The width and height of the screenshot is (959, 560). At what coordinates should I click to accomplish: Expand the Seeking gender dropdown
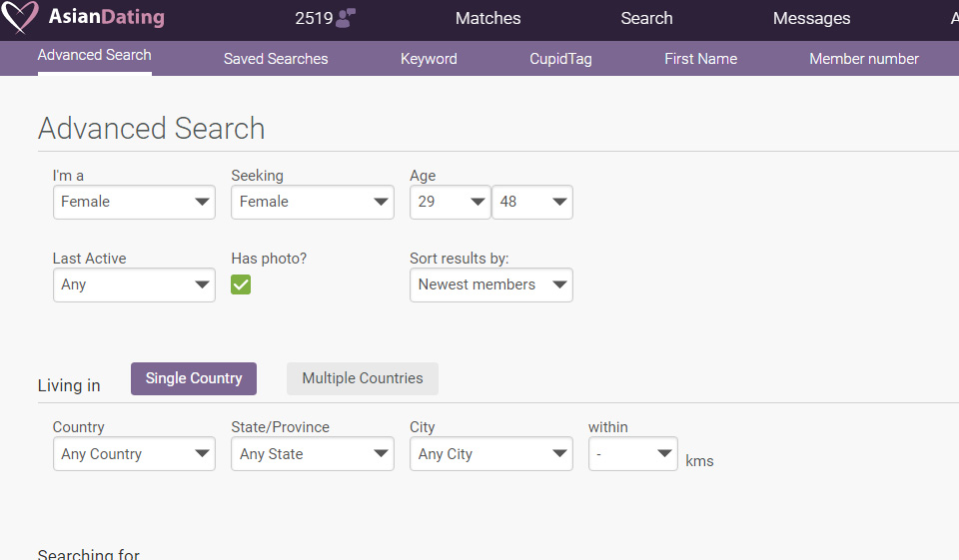click(313, 202)
